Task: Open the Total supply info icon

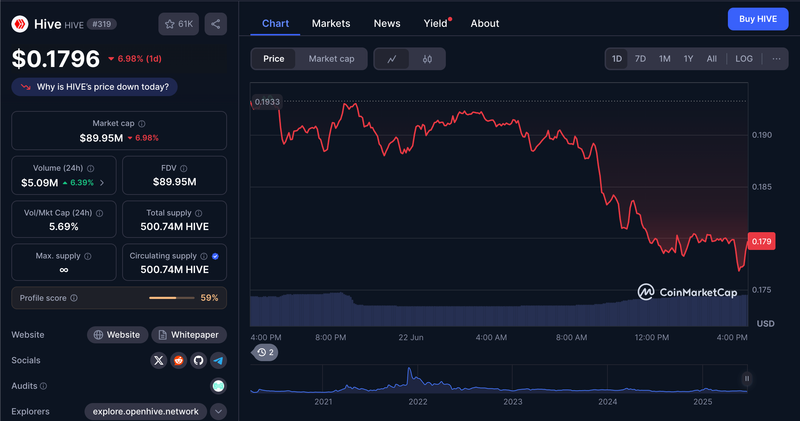Action: 198,213
